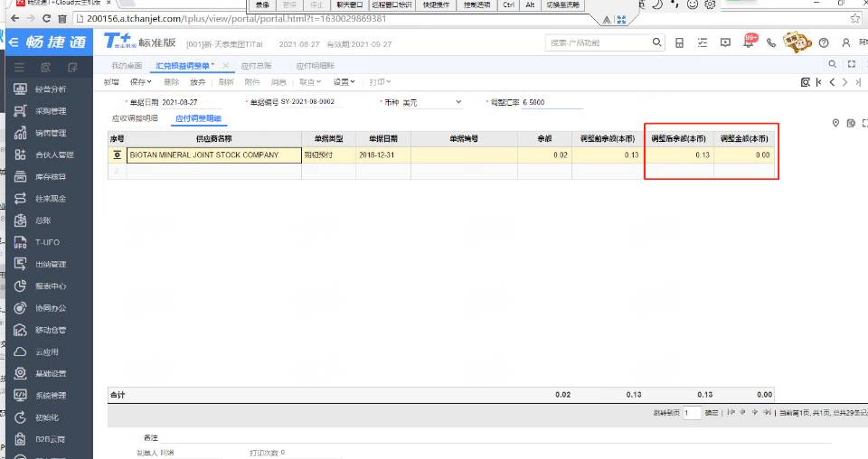The height and width of the screenshot is (459, 868).
Task: Go to previous record arrow
Action: point(832,82)
